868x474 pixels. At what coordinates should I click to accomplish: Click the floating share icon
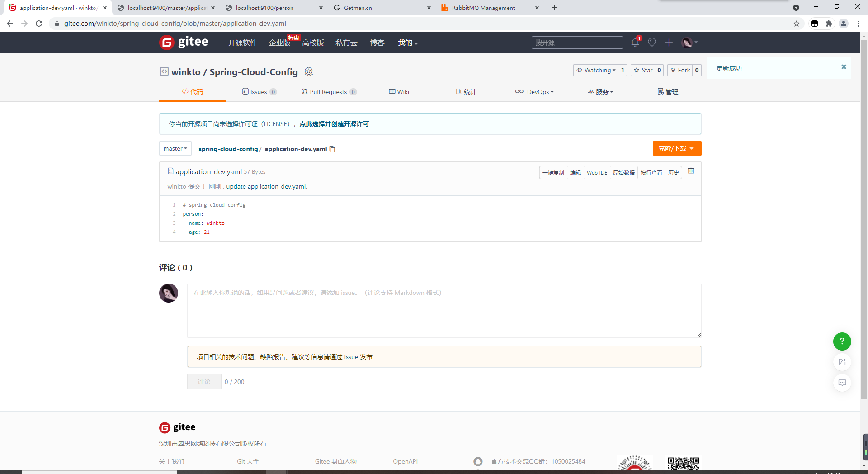click(842, 362)
